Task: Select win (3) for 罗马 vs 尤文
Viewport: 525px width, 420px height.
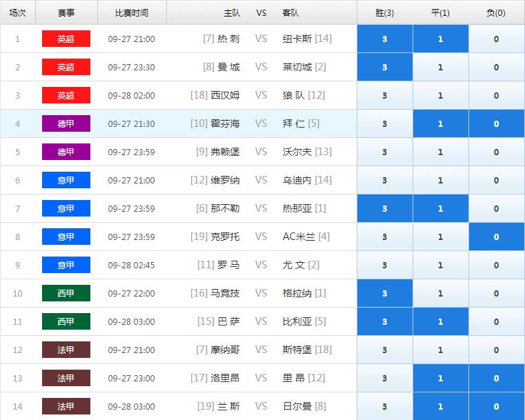Action: [x=385, y=265]
